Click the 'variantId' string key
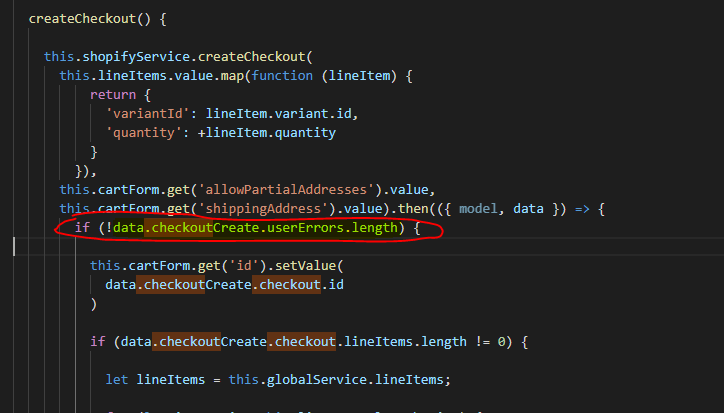 tap(148, 114)
